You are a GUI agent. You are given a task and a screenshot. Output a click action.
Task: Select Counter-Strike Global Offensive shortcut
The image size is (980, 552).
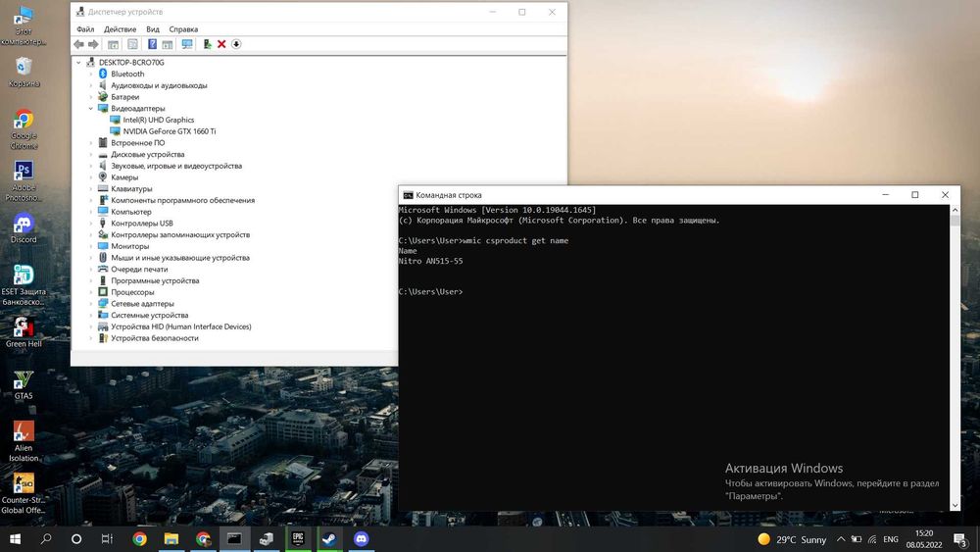point(24,493)
